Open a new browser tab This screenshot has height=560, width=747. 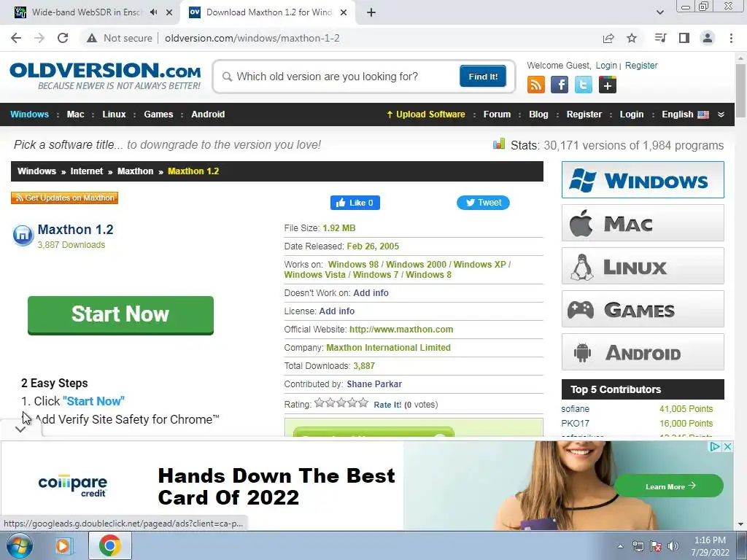(371, 13)
